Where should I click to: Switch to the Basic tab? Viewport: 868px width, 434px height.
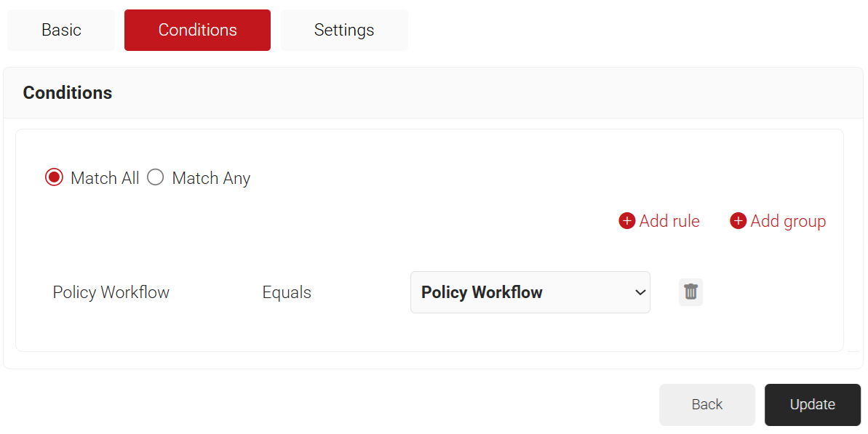coord(61,30)
